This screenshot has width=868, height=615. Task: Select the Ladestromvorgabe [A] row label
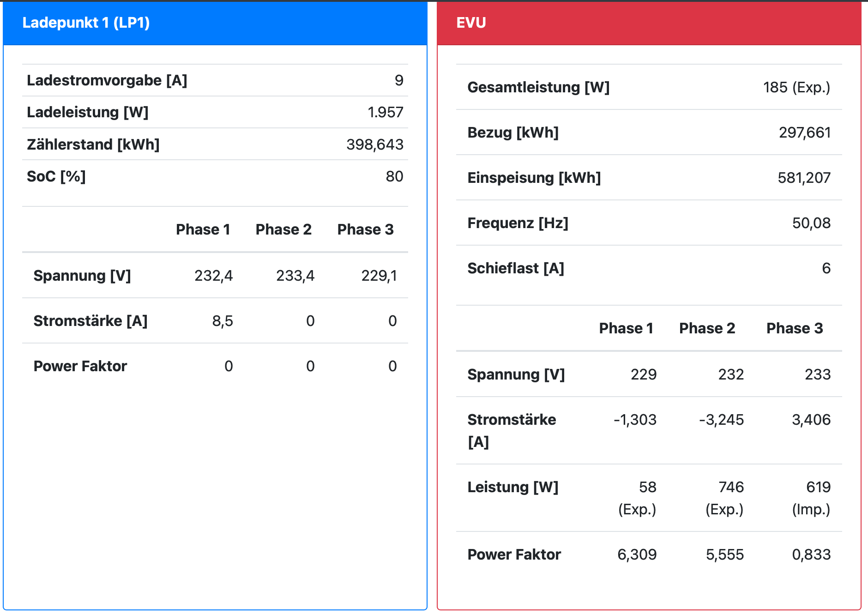coord(107,80)
